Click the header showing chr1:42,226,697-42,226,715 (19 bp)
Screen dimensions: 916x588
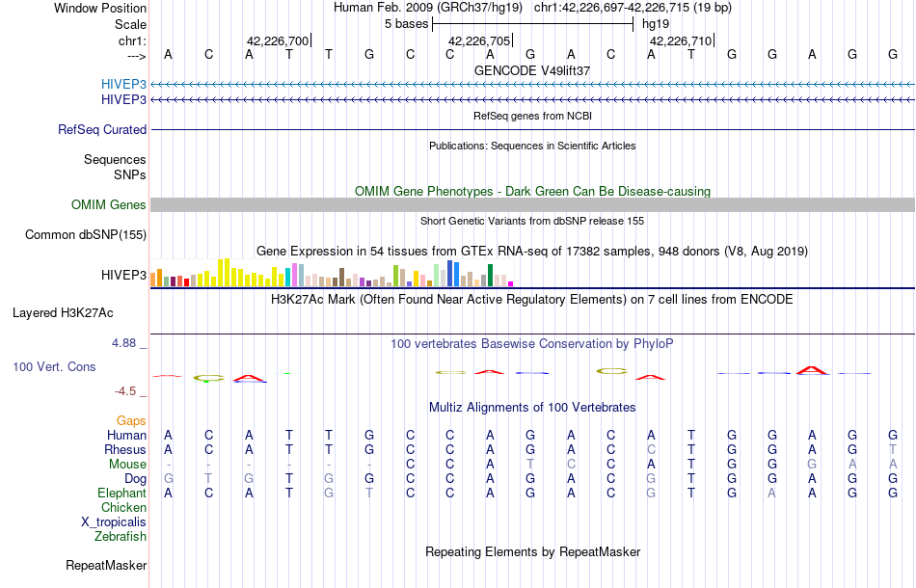(633, 8)
